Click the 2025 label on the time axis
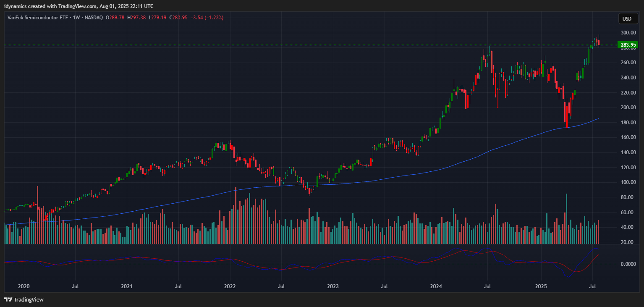The width and height of the screenshot is (644, 307). (541, 286)
